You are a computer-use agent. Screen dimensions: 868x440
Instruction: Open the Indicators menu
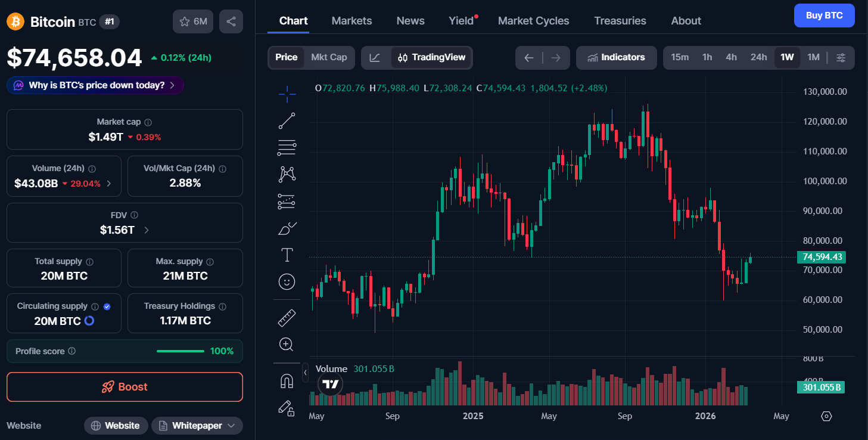coord(616,58)
